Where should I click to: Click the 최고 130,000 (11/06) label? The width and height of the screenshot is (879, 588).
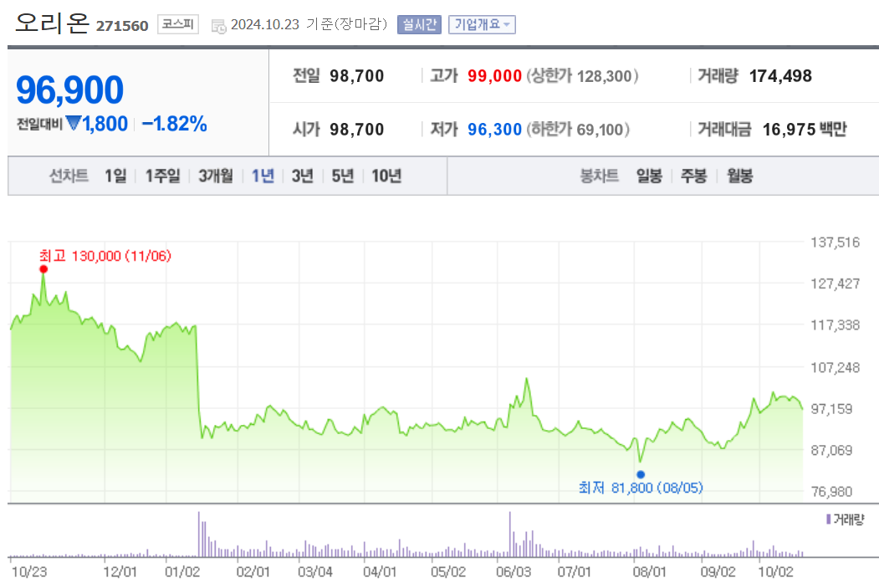[105, 256]
